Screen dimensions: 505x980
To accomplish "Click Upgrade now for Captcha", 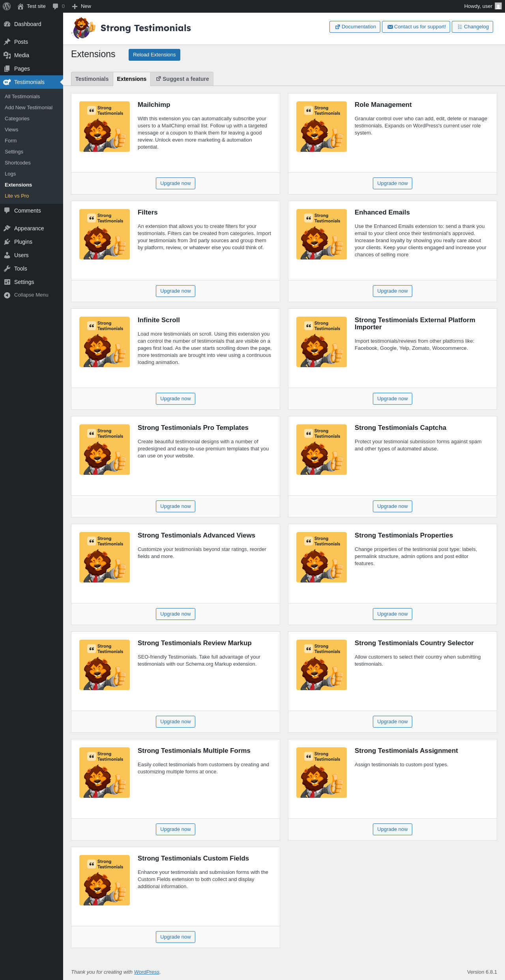I will 393,506.
